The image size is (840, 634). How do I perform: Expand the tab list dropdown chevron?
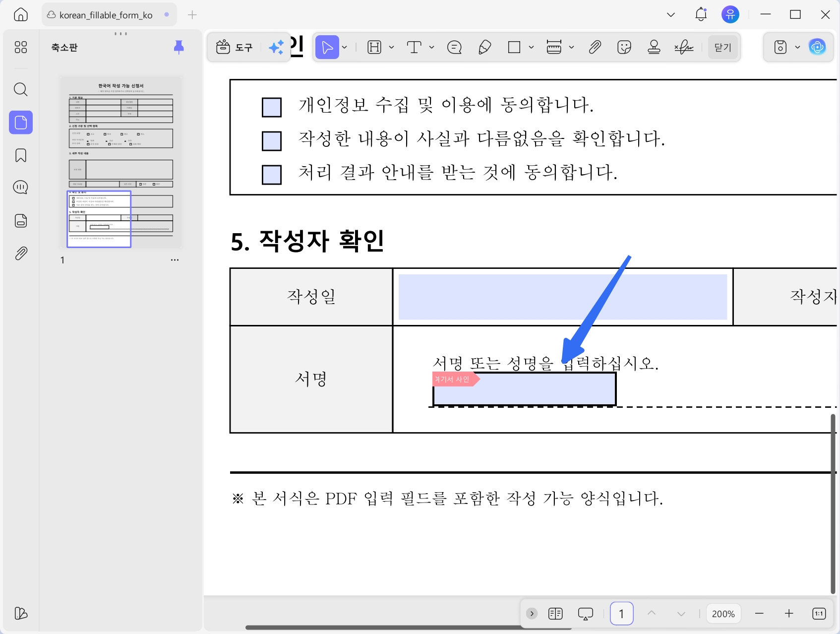click(671, 15)
